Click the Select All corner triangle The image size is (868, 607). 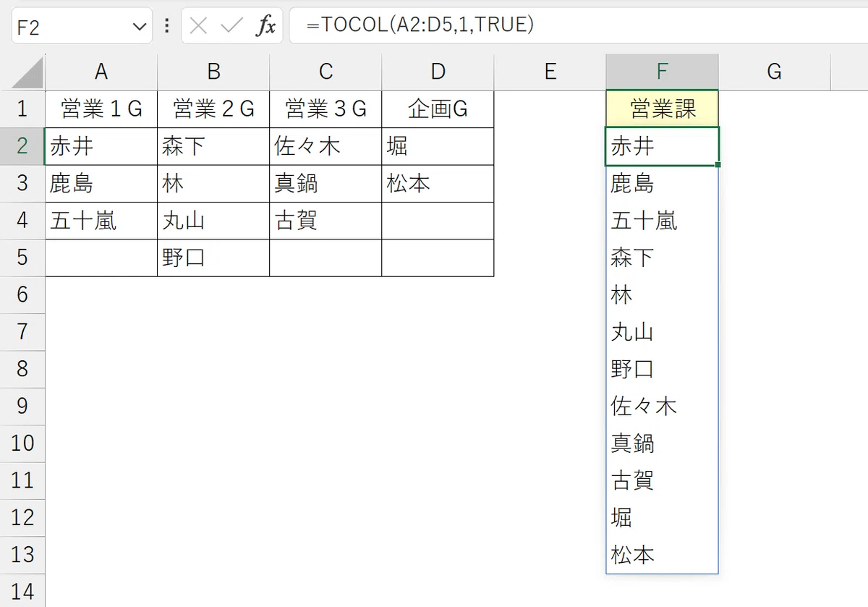[x=28, y=73]
